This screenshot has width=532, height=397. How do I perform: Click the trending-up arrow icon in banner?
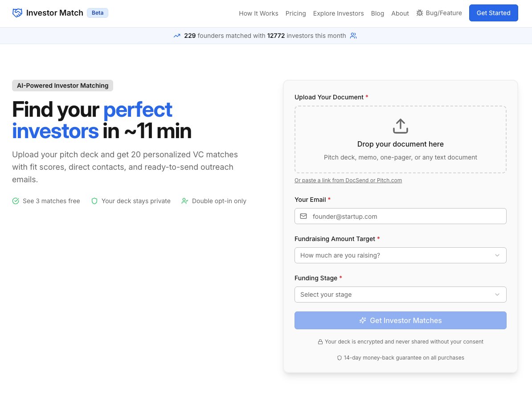[177, 36]
